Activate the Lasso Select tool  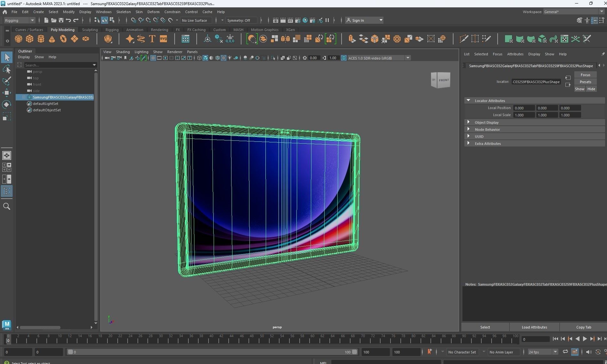[x=7, y=69]
